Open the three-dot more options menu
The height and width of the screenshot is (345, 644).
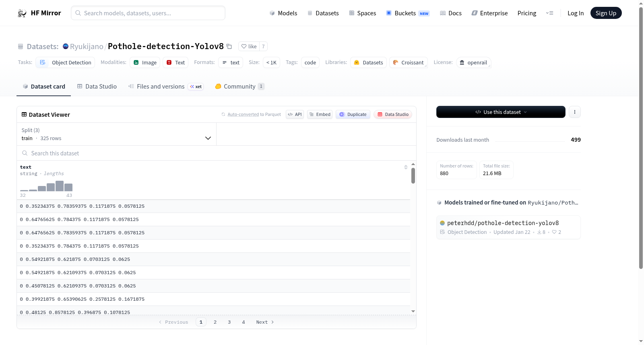[x=575, y=112]
